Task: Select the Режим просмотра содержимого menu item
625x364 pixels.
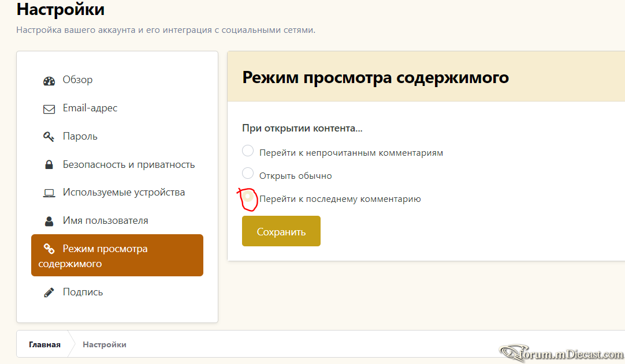Action: pyautogui.click(x=117, y=256)
